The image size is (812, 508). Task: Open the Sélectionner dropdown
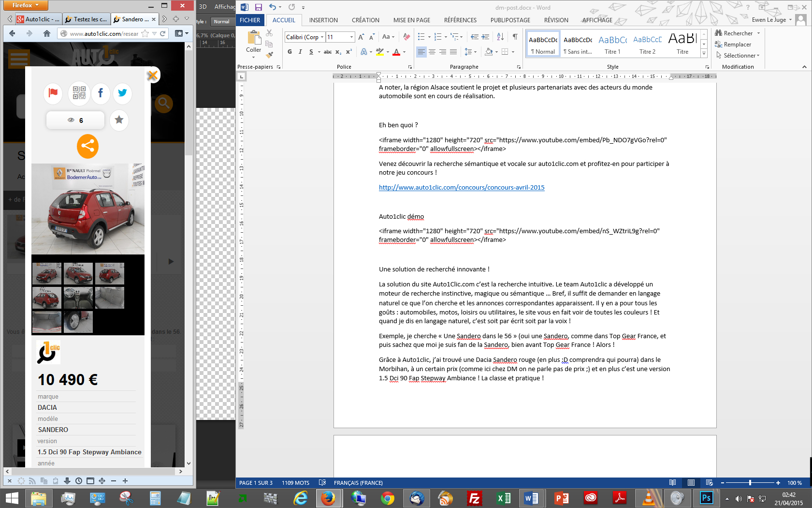[x=738, y=56]
